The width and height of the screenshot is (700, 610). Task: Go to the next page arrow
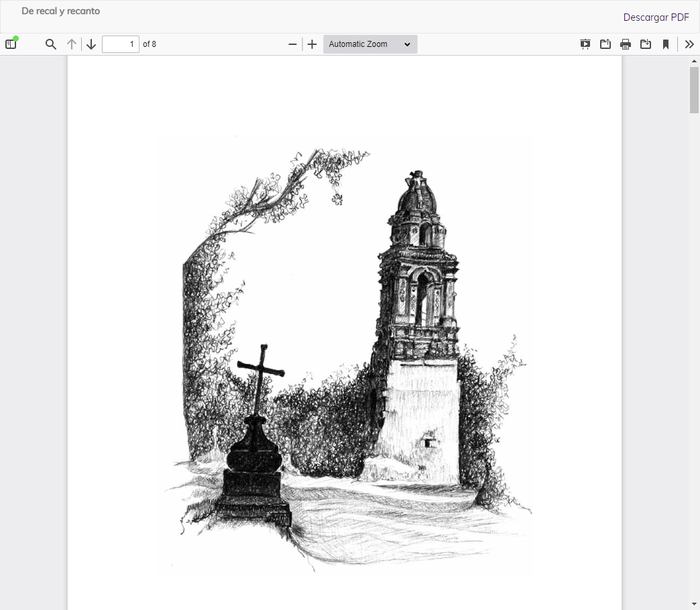point(91,44)
